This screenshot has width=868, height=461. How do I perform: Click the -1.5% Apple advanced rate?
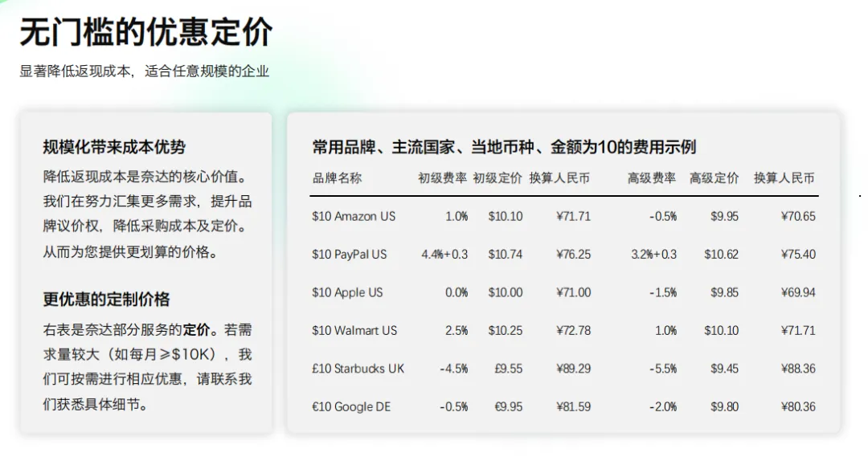663,293
